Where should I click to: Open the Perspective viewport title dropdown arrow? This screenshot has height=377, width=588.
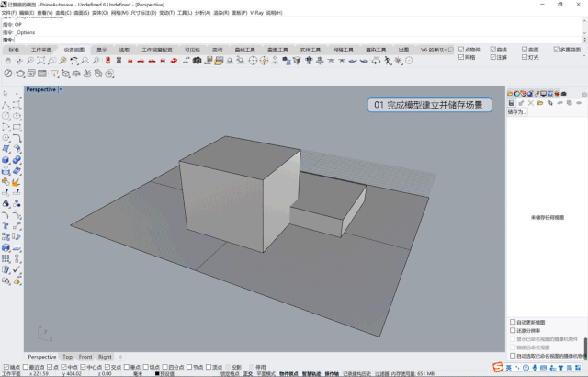coord(60,90)
